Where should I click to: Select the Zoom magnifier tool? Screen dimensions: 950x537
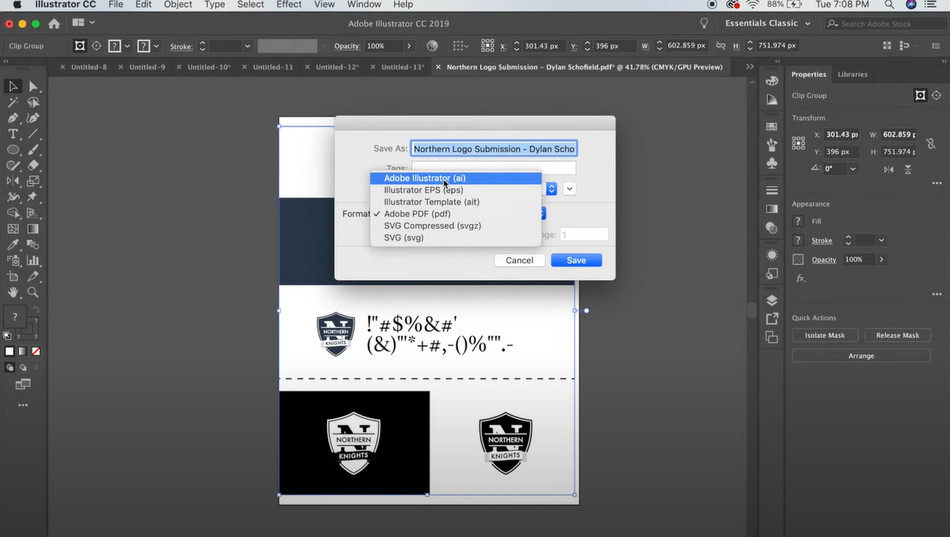click(33, 292)
